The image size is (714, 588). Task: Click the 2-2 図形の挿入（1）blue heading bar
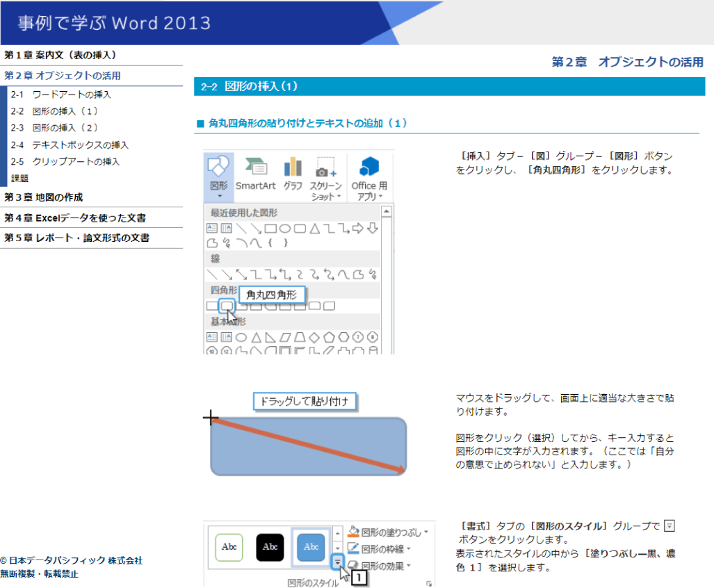tap(449, 86)
